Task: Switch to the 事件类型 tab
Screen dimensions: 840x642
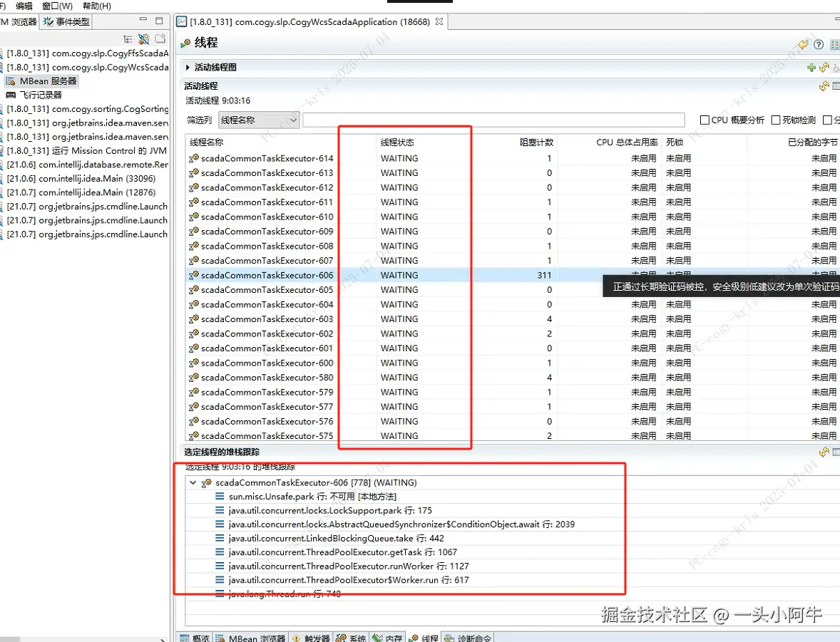Action: tap(67, 22)
